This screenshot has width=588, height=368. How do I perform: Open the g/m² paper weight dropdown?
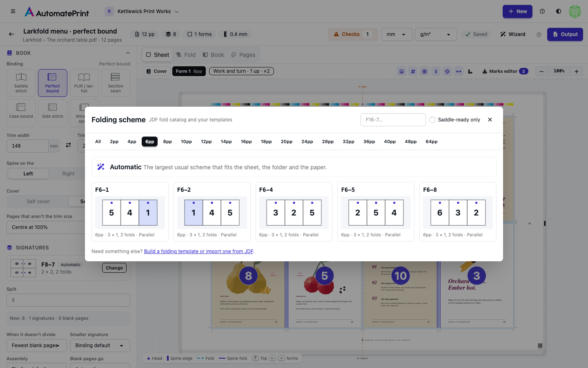(436, 34)
